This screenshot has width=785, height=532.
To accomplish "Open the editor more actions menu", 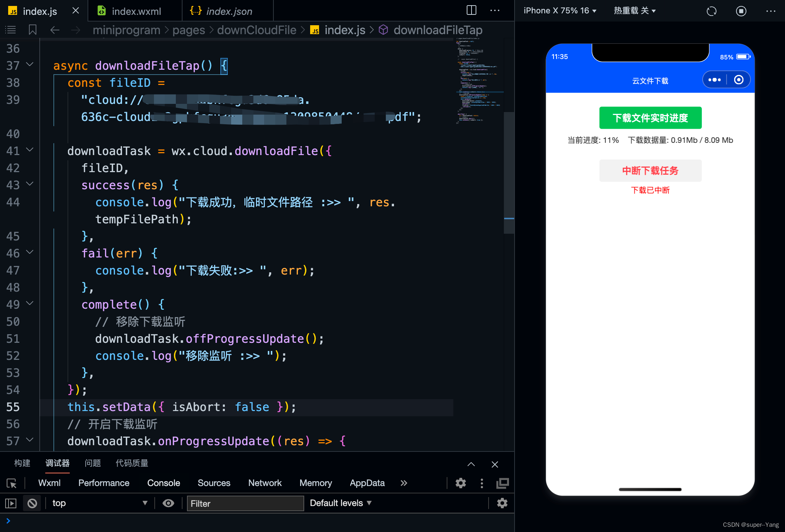I will click(495, 10).
